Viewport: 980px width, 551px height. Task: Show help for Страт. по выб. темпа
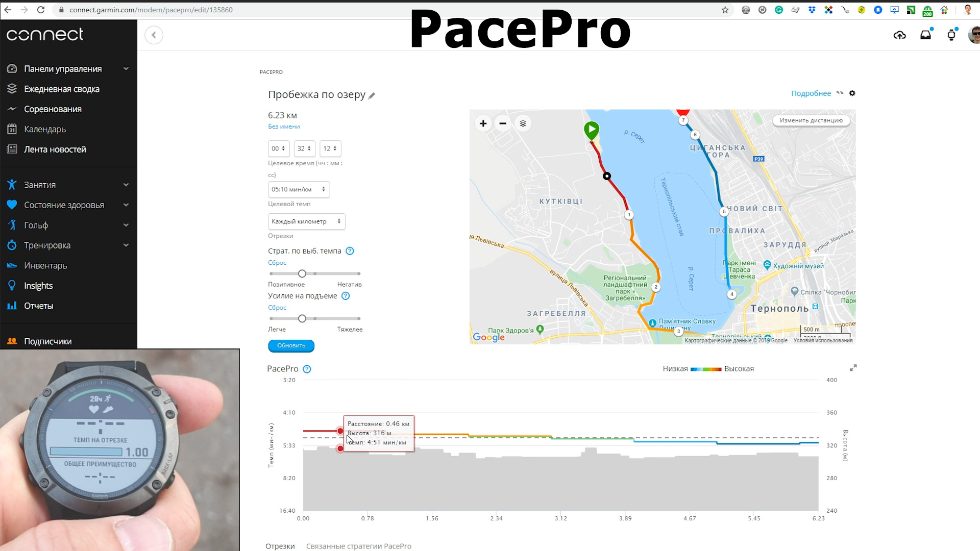(x=350, y=251)
